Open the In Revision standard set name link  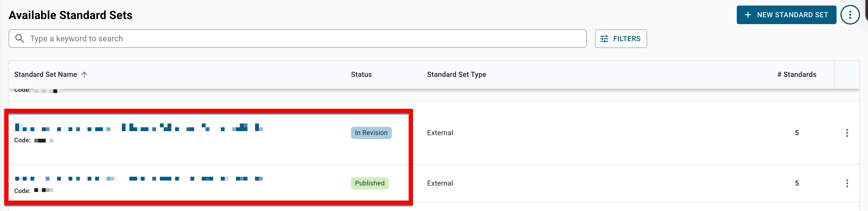(138, 128)
